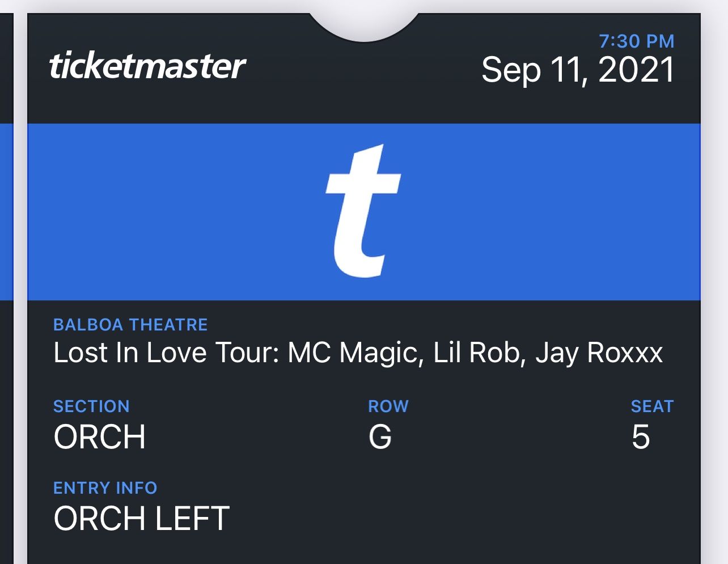Click the ENTRY INFO label
Viewport: 728px width, 564px height.
pyautogui.click(x=105, y=488)
